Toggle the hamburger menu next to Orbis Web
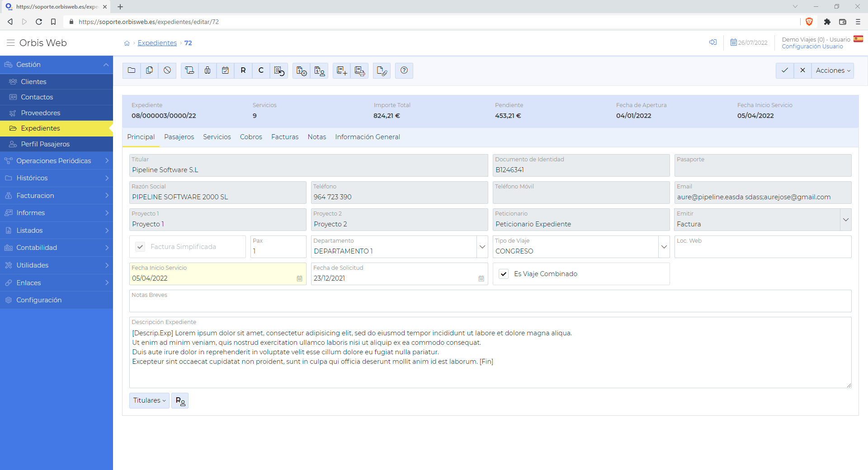868x470 pixels. (10, 43)
